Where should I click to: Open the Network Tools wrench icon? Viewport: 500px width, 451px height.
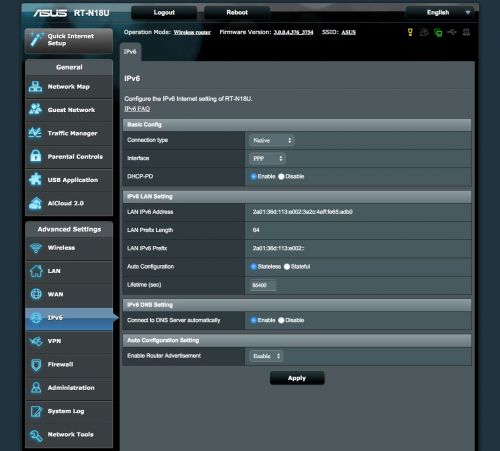pos(36,435)
